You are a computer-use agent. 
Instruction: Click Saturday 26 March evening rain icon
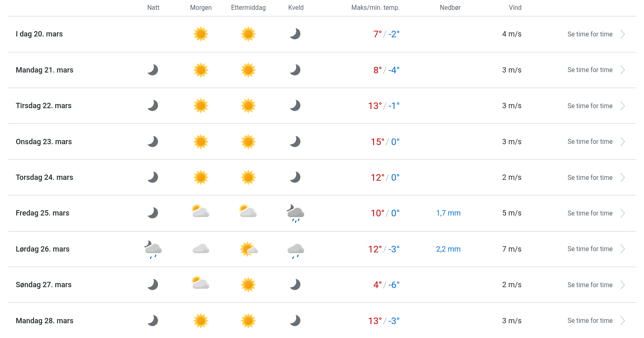(x=295, y=250)
